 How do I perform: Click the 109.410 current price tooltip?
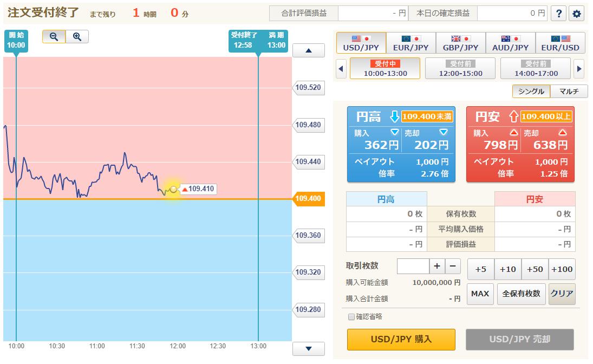[199, 189]
